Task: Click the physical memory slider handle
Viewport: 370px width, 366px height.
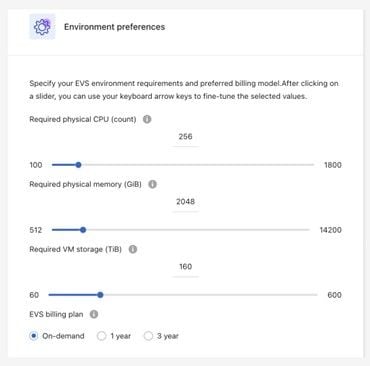Action: click(83, 230)
